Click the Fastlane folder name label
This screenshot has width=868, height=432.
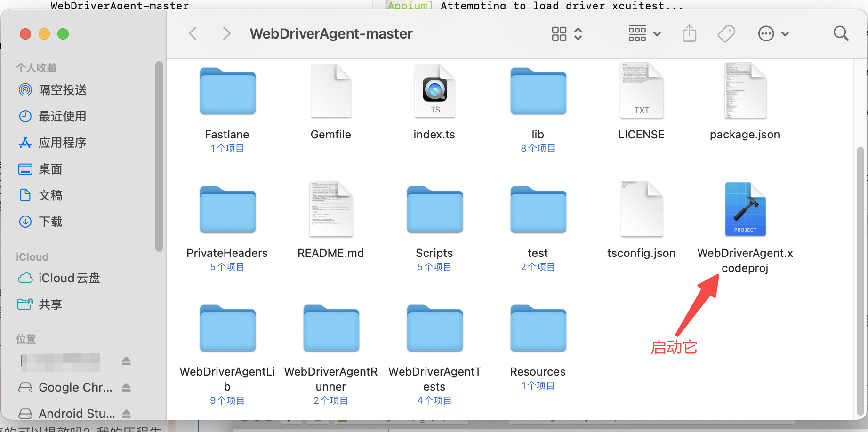pos(227,135)
